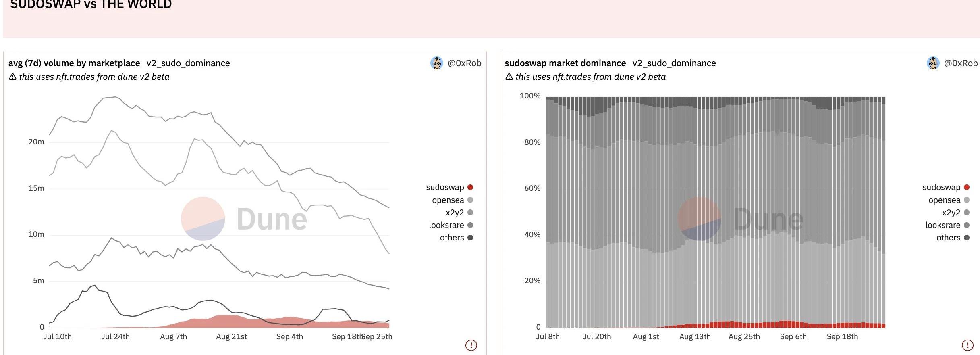The height and width of the screenshot is (355, 980).
Task: Click 'Jul 20th' x-axis label on dominance chart
Action: 597,336
